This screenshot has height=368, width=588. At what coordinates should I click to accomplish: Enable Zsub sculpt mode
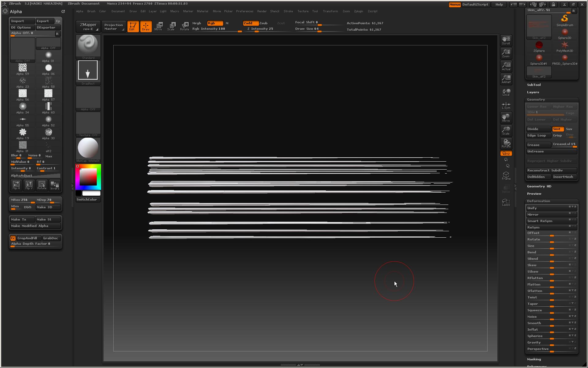pos(264,23)
